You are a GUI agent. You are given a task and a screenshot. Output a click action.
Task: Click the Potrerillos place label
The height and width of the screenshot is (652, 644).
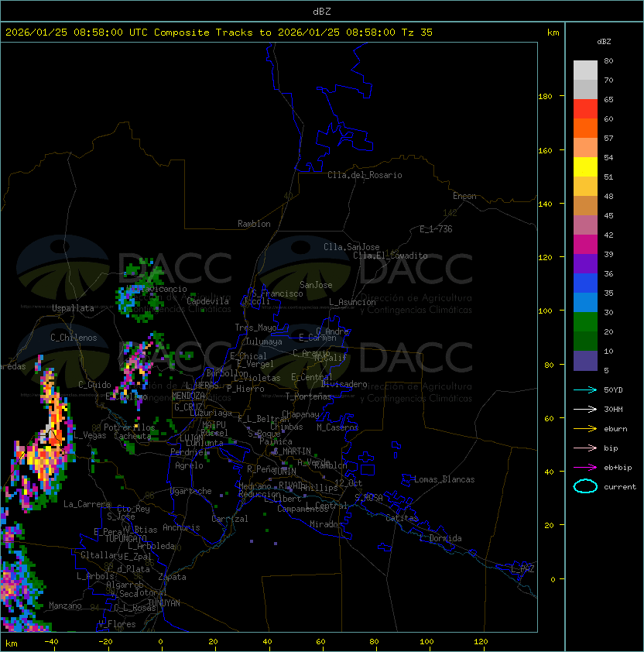129,427
